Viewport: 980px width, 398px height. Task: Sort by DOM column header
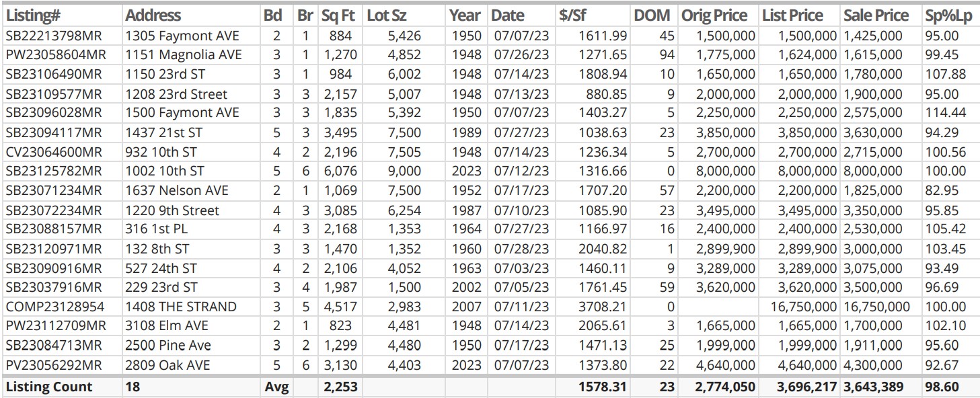[652, 15]
